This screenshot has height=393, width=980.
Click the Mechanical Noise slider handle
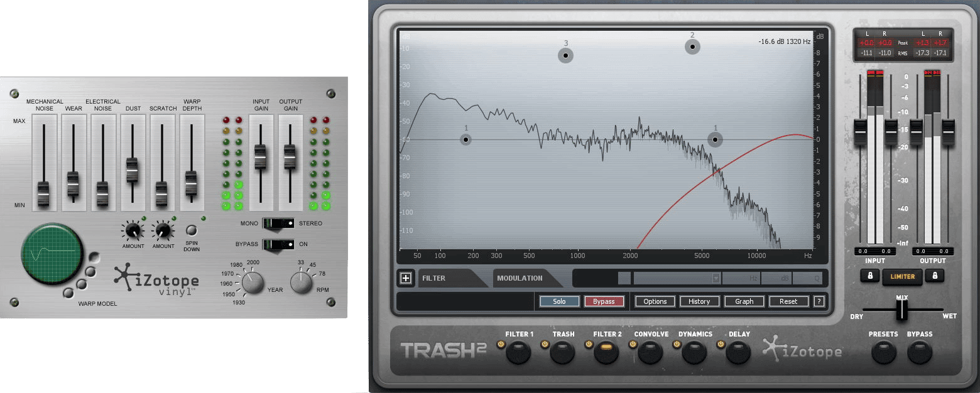[43, 194]
